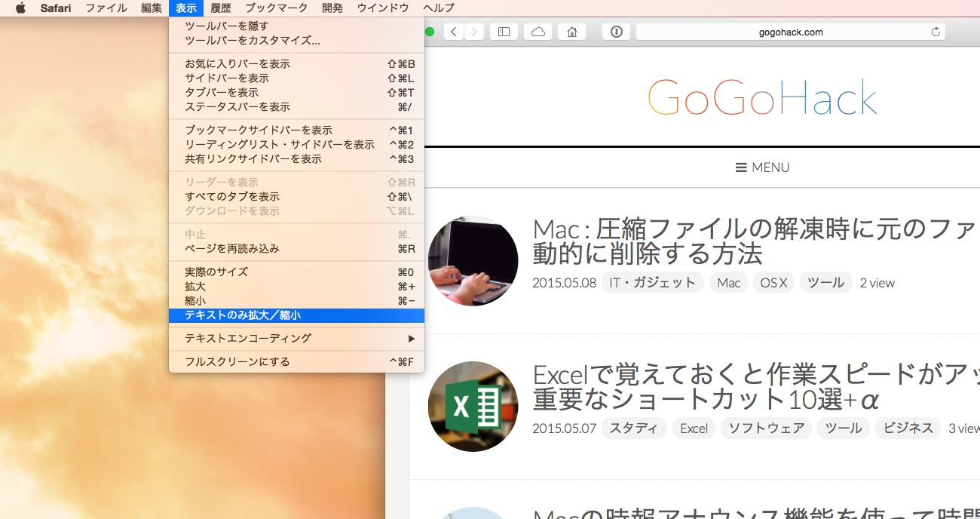
Task: Open the ヘルプ menu
Action: tap(439, 8)
